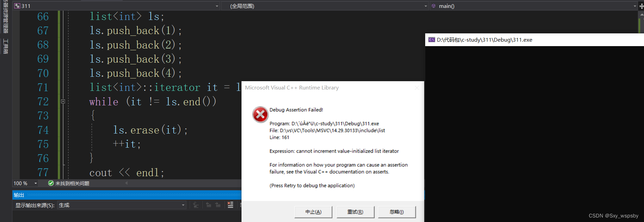Collapse the while loop block at line 72
The height and width of the screenshot is (222, 644).
tap(63, 102)
